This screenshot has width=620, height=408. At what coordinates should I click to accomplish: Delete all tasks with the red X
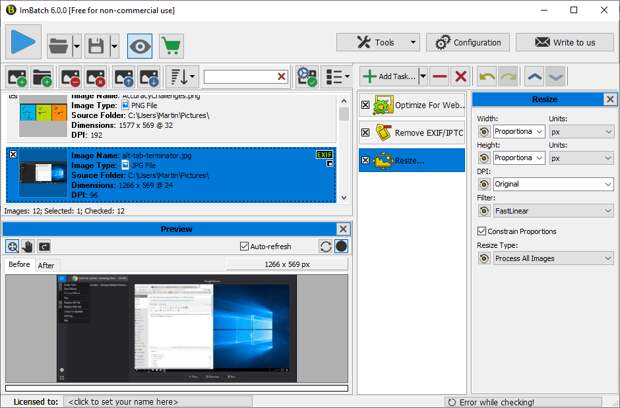(x=461, y=76)
